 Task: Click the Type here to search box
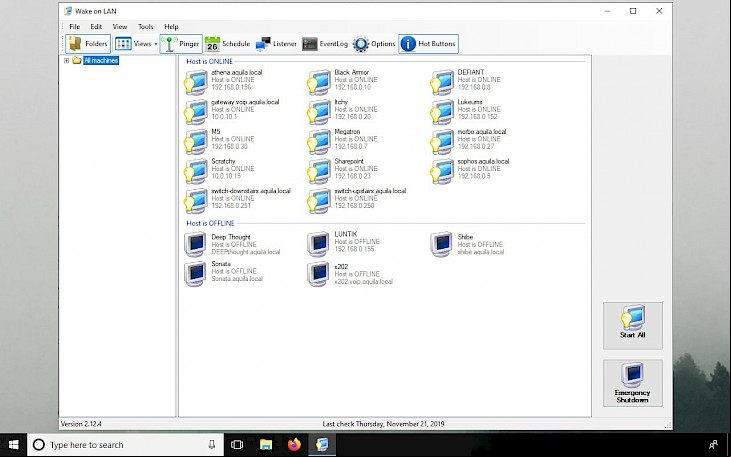click(x=126, y=445)
